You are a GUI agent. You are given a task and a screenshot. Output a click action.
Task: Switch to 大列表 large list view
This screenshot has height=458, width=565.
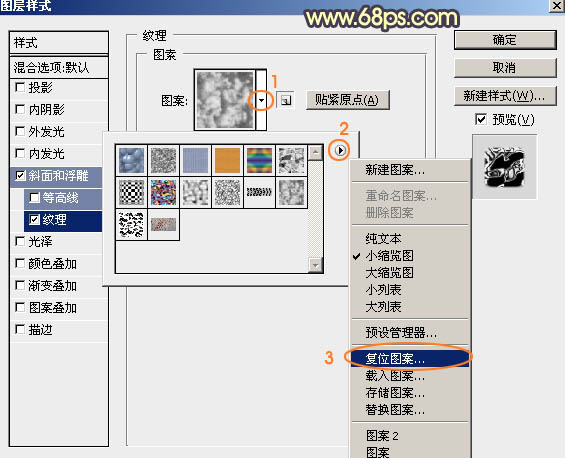[410, 307]
